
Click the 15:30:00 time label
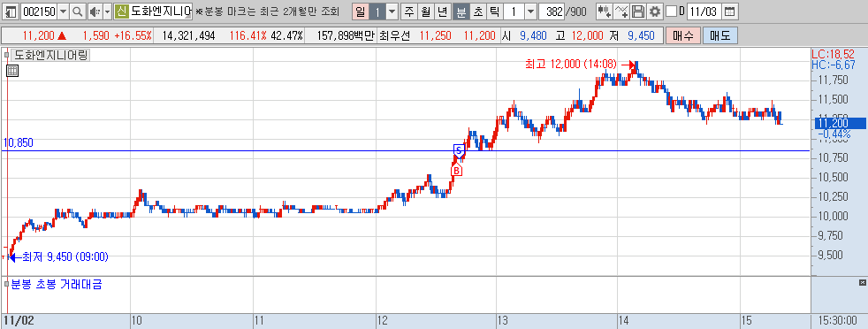[838, 321]
